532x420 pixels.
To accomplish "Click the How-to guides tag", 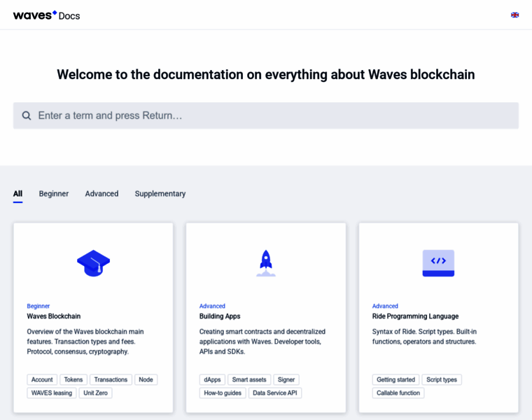I will [223, 393].
